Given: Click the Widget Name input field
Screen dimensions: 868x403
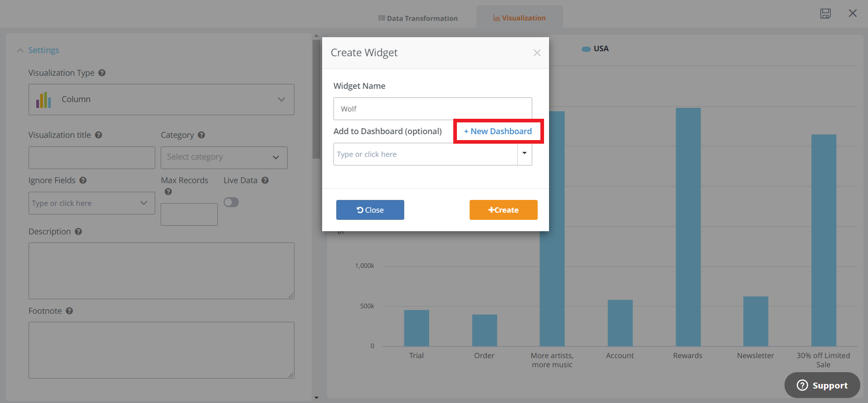Looking at the screenshot, I should pos(432,109).
